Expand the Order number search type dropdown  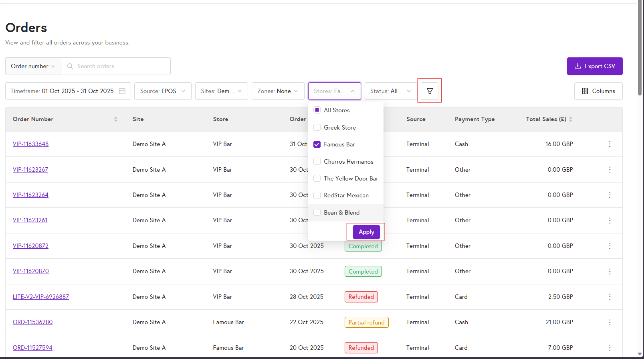(x=33, y=66)
